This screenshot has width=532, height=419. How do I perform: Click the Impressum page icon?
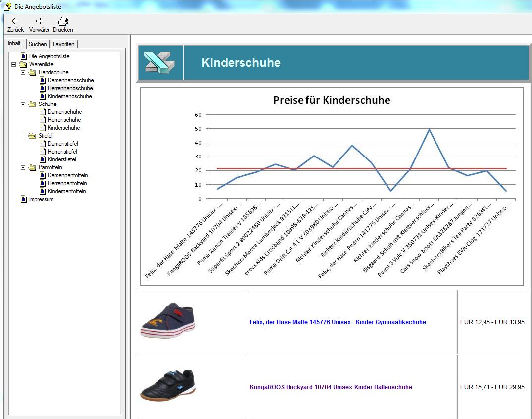click(x=24, y=199)
